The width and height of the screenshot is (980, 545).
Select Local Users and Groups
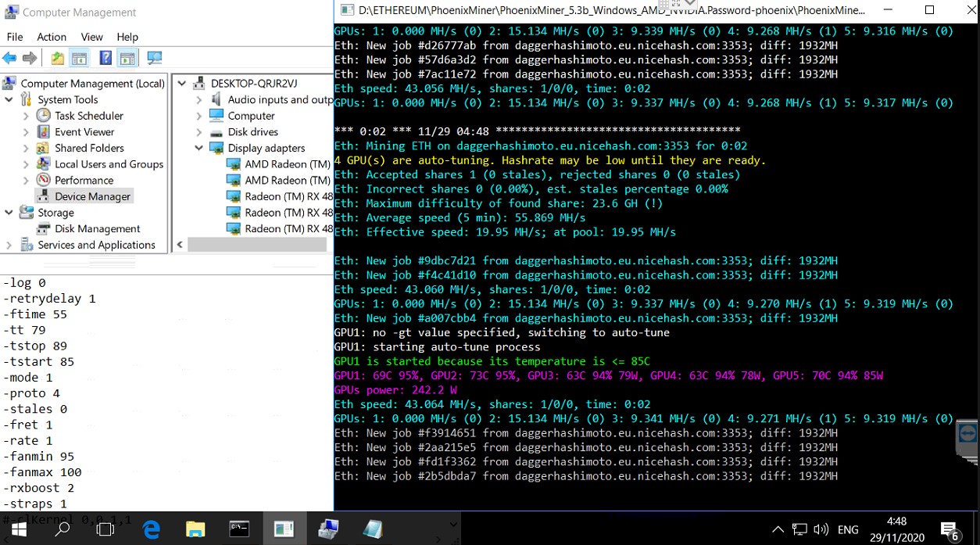tap(109, 164)
